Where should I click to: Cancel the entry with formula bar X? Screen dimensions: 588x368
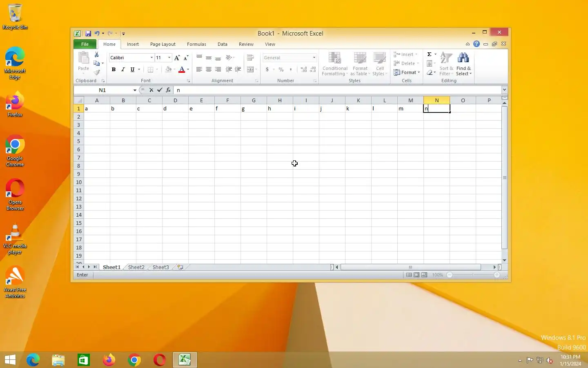click(x=151, y=90)
